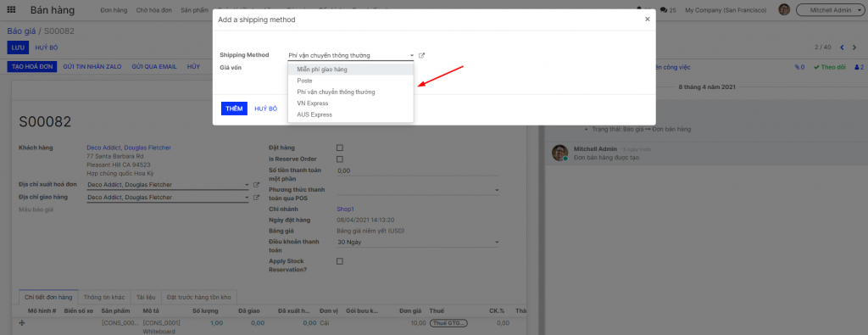Open external link beside Địa chỉ xuất hoá đơn
This screenshot has width=868, height=335.
click(x=256, y=185)
